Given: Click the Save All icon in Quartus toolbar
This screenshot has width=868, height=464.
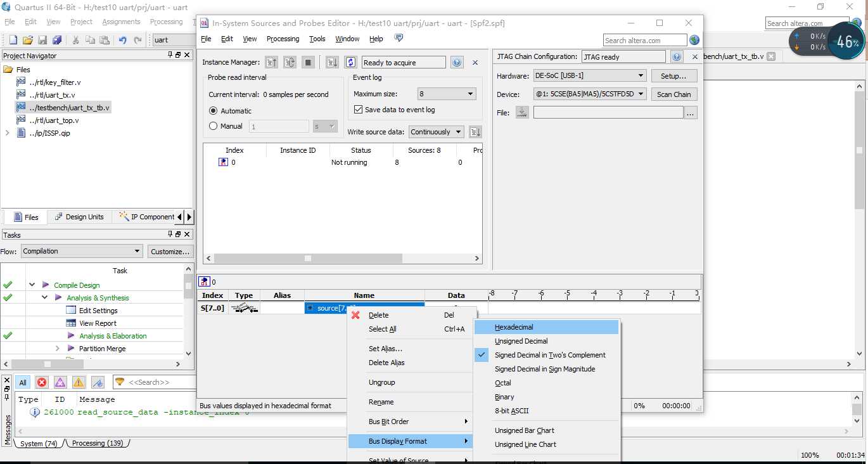Looking at the screenshot, I should click(x=57, y=40).
